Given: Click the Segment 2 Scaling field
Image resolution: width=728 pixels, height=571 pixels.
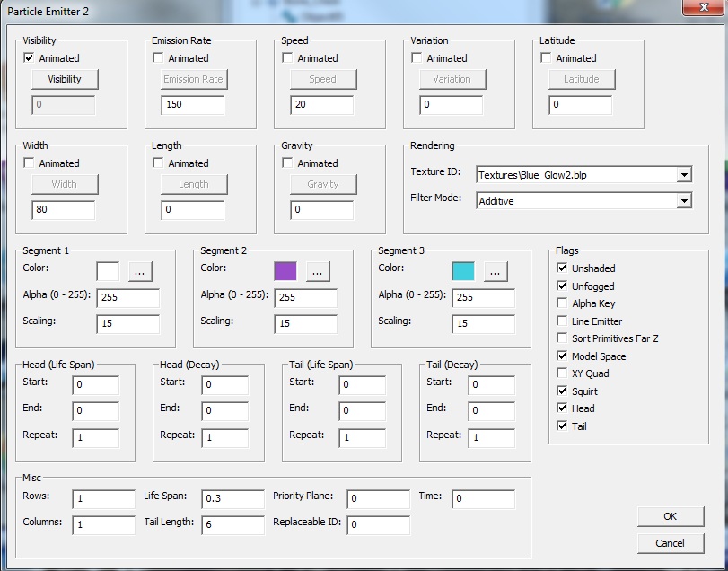Looking at the screenshot, I should [306, 324].
